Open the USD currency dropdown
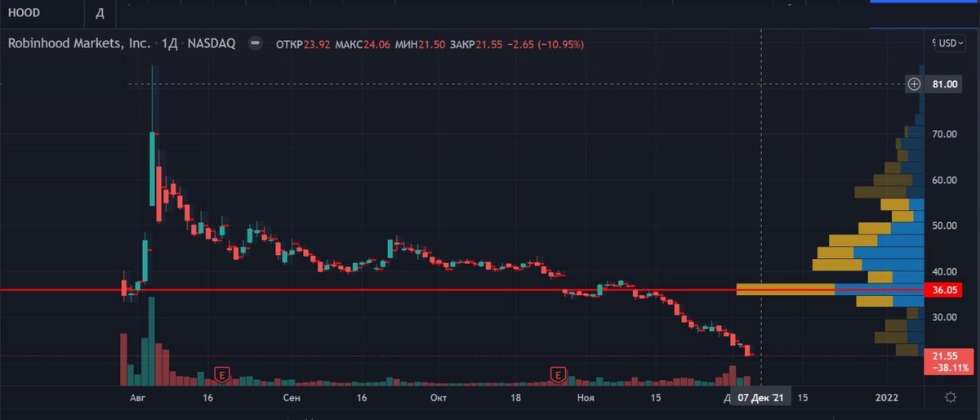The image size is (980, 420). [x=951, y=43]
